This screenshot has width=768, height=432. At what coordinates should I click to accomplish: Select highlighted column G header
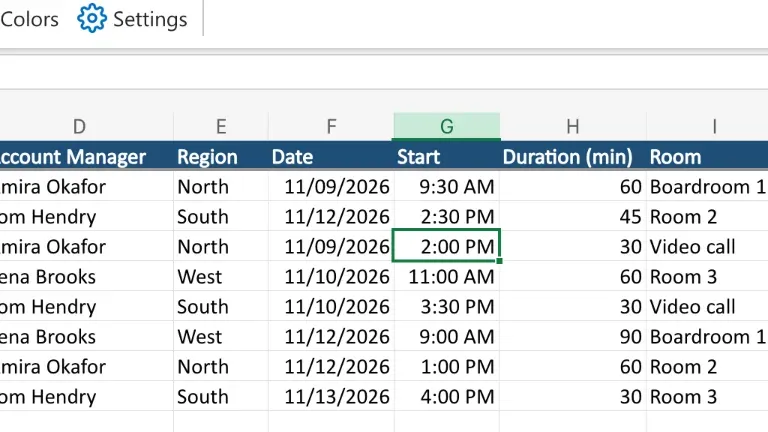447,126
